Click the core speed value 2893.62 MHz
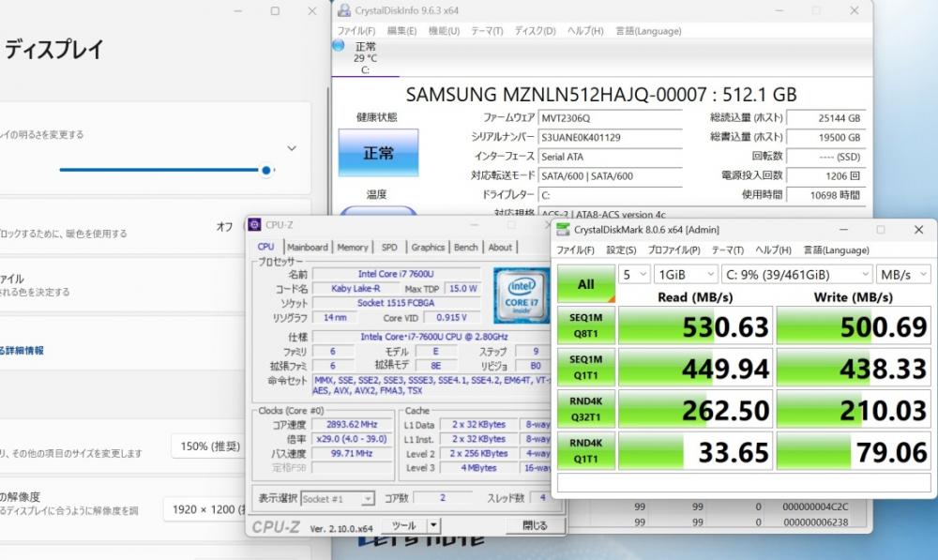 352,424
